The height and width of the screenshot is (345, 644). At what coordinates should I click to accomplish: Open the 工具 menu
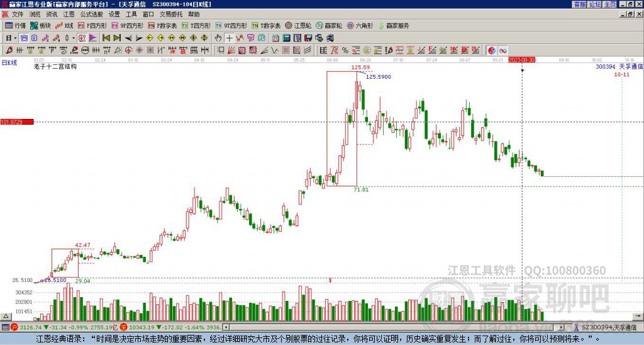tap(131, 14)
